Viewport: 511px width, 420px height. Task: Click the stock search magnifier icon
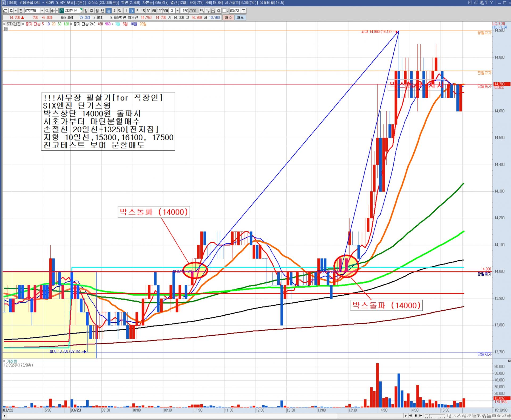[47, 11]
